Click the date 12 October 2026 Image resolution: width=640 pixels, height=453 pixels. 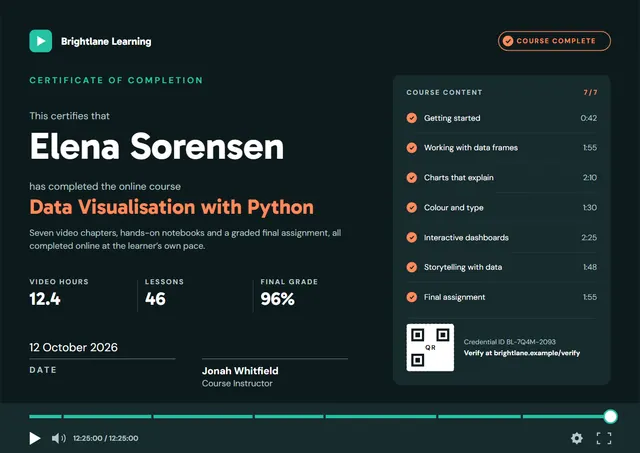click(x=73, y=347)
